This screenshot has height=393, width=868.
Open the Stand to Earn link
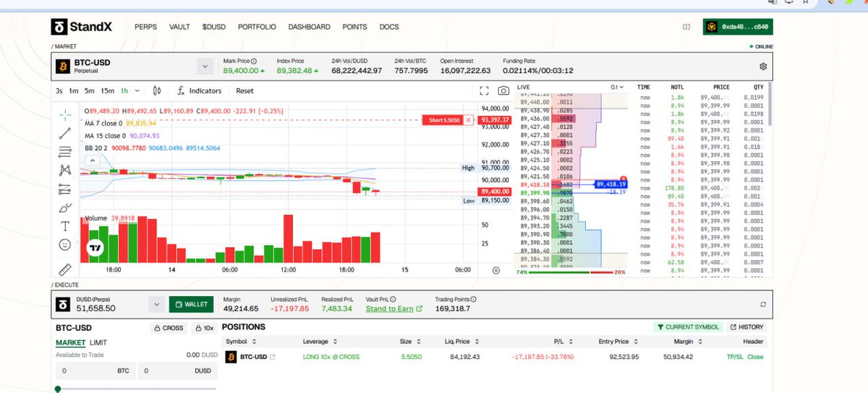click(x=393, y=308)
